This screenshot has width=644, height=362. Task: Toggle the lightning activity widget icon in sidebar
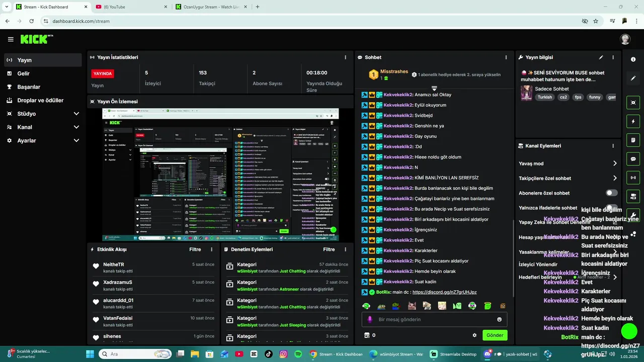pyautogui.click(x=633, y=121)
